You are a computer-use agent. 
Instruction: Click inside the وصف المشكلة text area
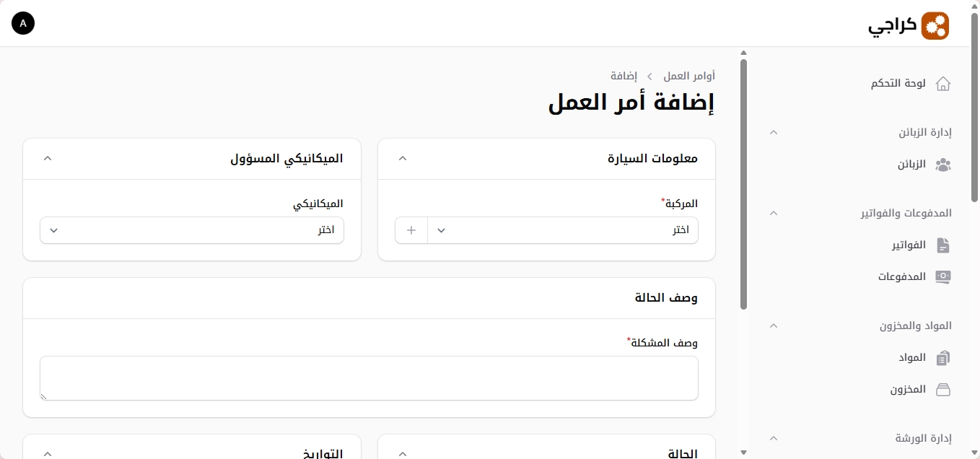pyautogui.click(x=369, y=378)
